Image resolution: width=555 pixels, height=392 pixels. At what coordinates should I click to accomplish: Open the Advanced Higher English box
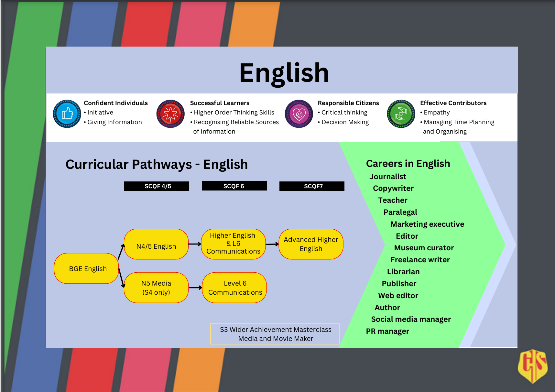click(x=311, y=244)
